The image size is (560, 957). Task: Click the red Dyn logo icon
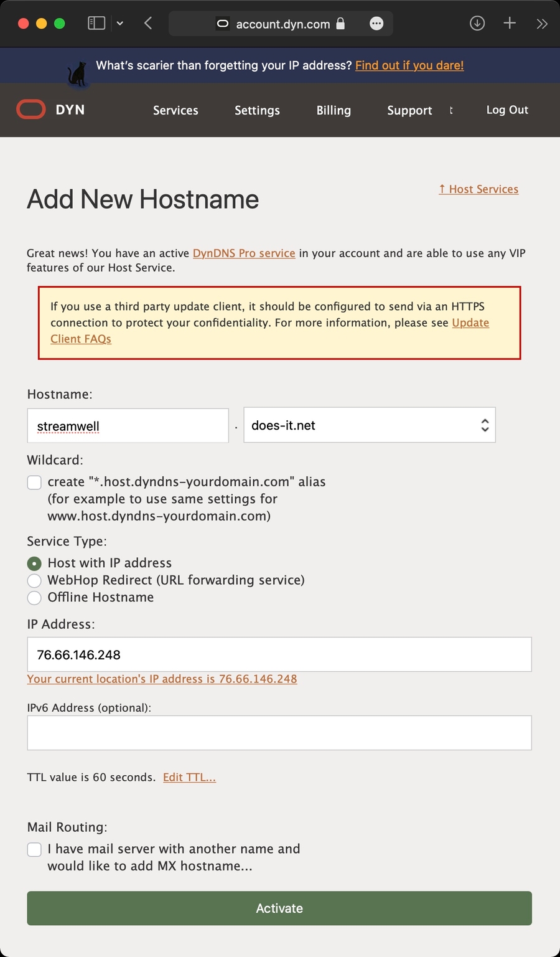click(x=31, y=110)
